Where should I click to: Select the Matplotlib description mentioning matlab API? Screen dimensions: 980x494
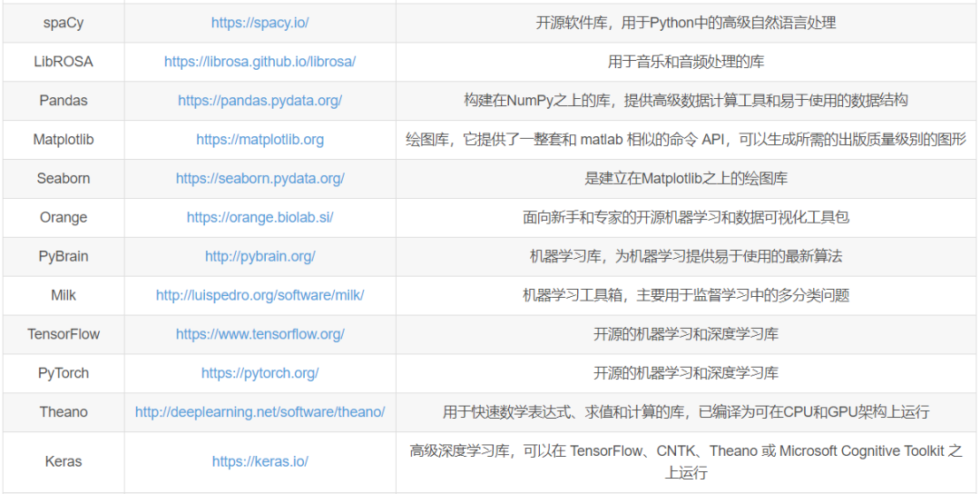click(x=686, y=140)
